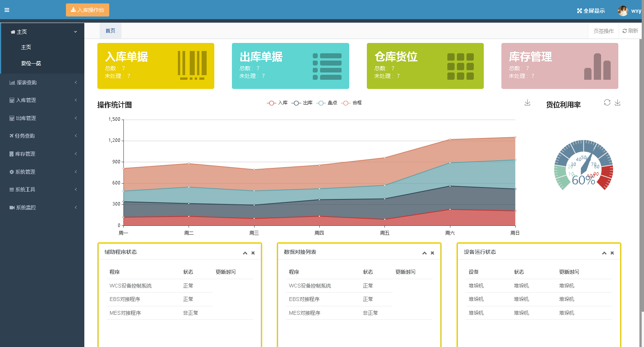Refresh the 货位利用率 gauge
This screenshot has width=644, height=347.
pos(607,102)
